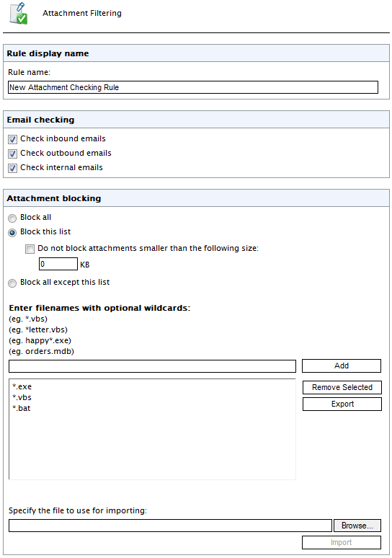This screenshot has width=392, height=558.
Task: Select the Block this list option
Action: [x=12, y=232]
